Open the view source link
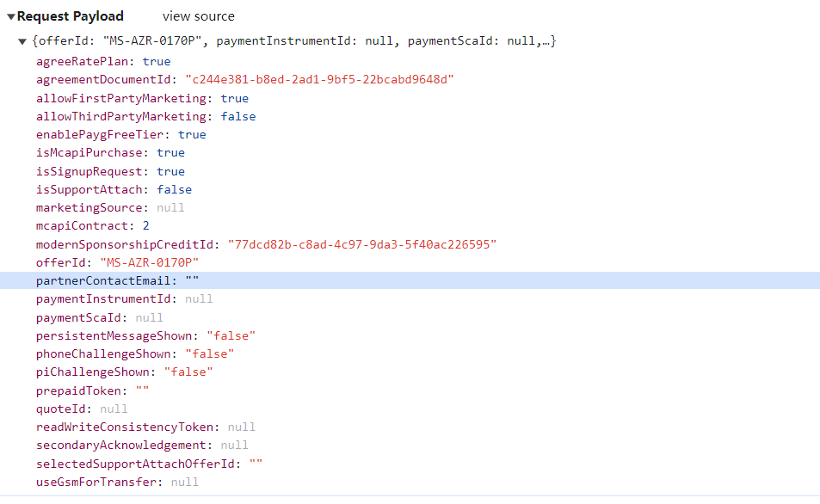Screen dimensions: 820x504 pyautogui.click(x=199, y=16)
